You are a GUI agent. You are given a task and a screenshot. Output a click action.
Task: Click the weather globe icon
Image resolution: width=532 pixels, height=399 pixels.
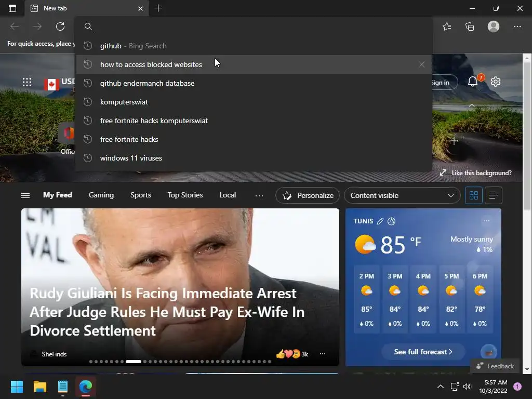coord(392,221)
